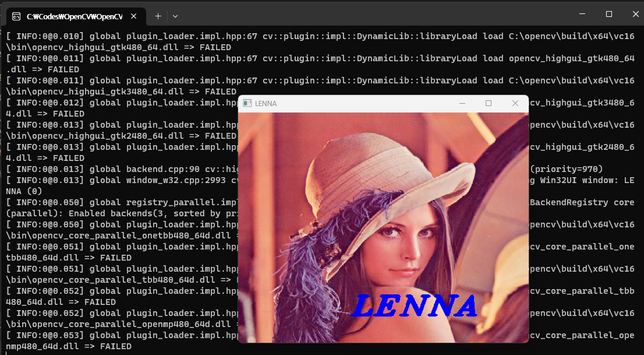Select the C:\Codes\OpenCV terminal tab
The height and width of the screenshot is (355, 644).
click(x=76, y=16)
